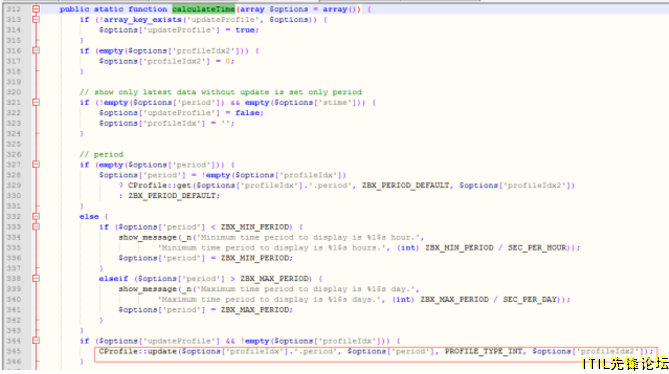Collapse the if block fold at line 313
Viewport: 669px width, 374px height.
36,20
